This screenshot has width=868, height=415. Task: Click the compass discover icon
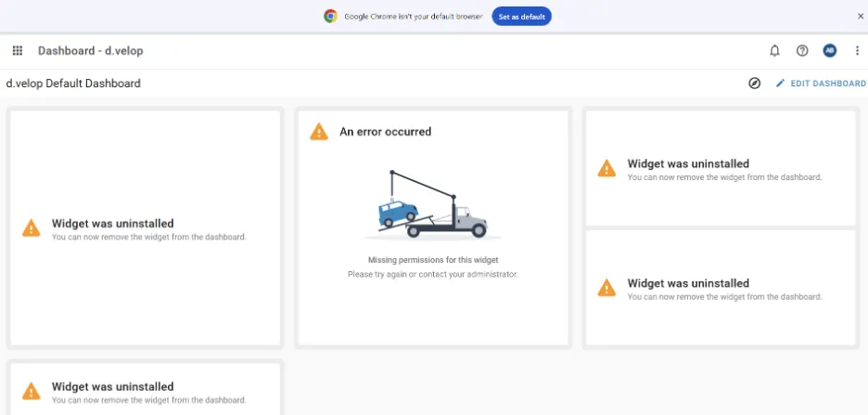tap(755, 84)
